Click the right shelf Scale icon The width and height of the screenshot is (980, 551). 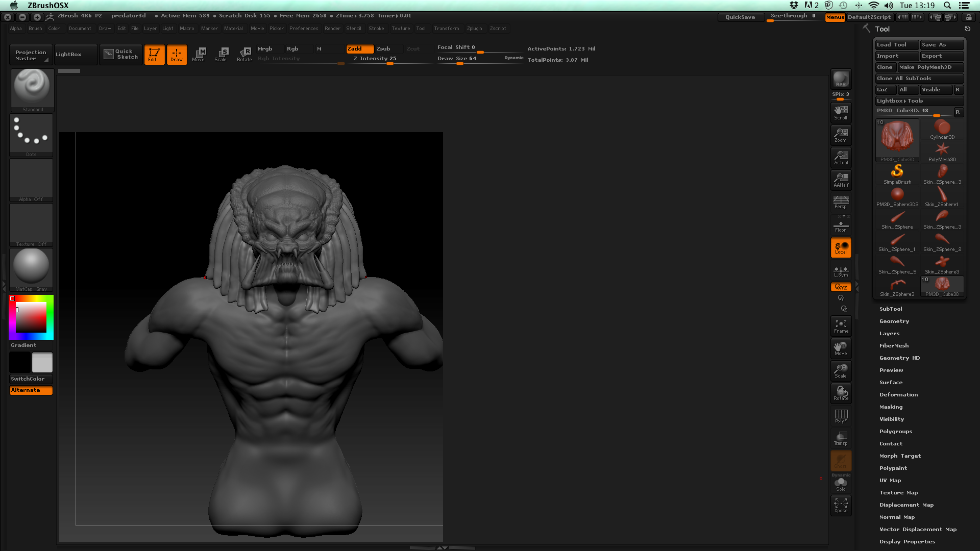click(x=841, y=371)
